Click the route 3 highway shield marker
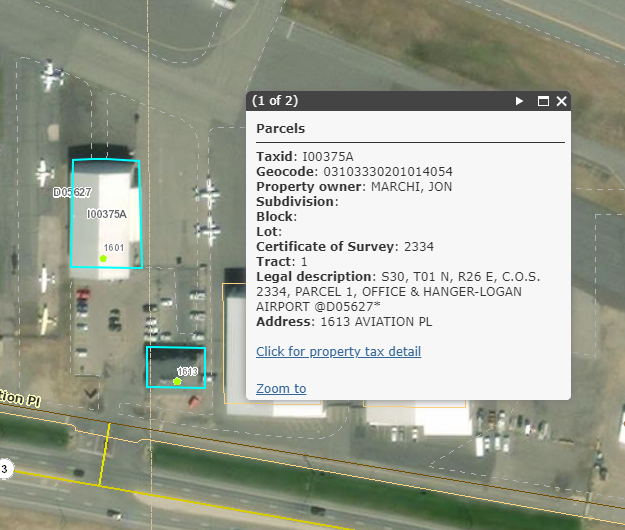The image size is (625, 530). pyautogui.click(x=4, y=469)
